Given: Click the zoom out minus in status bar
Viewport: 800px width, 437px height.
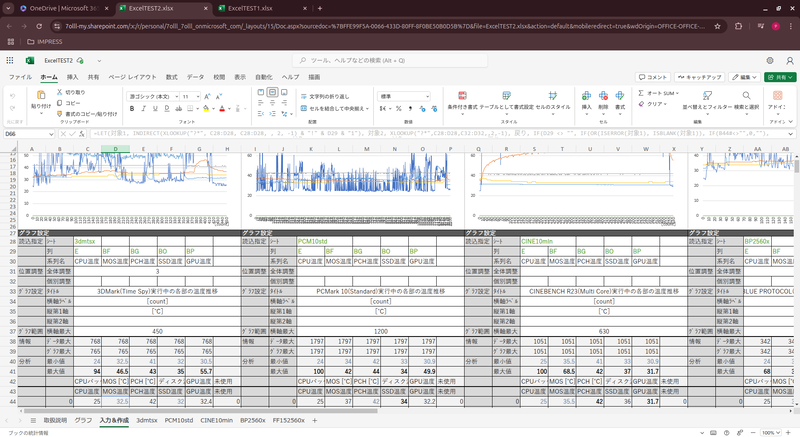Looking at the screenshot, I should 753,433.
